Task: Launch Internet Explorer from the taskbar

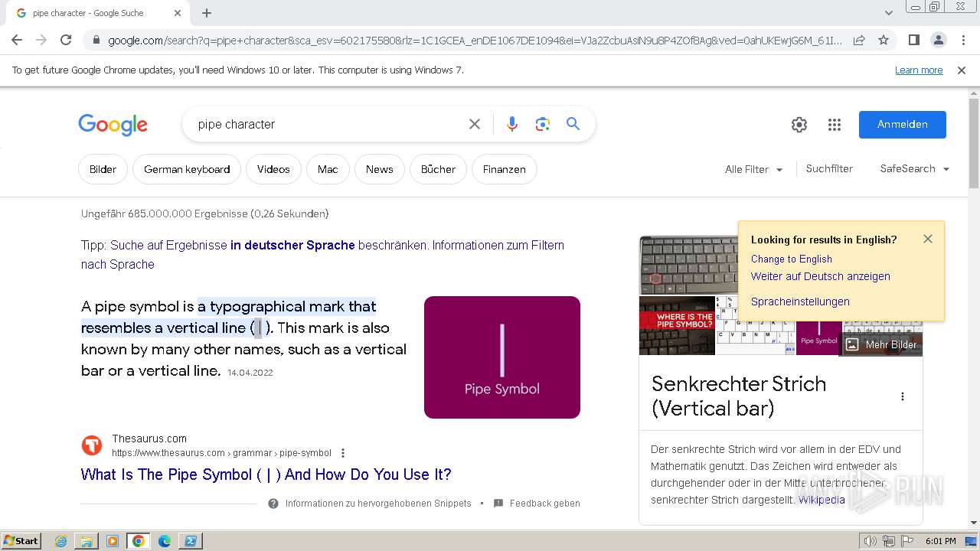Action: [x=61, y=541]
